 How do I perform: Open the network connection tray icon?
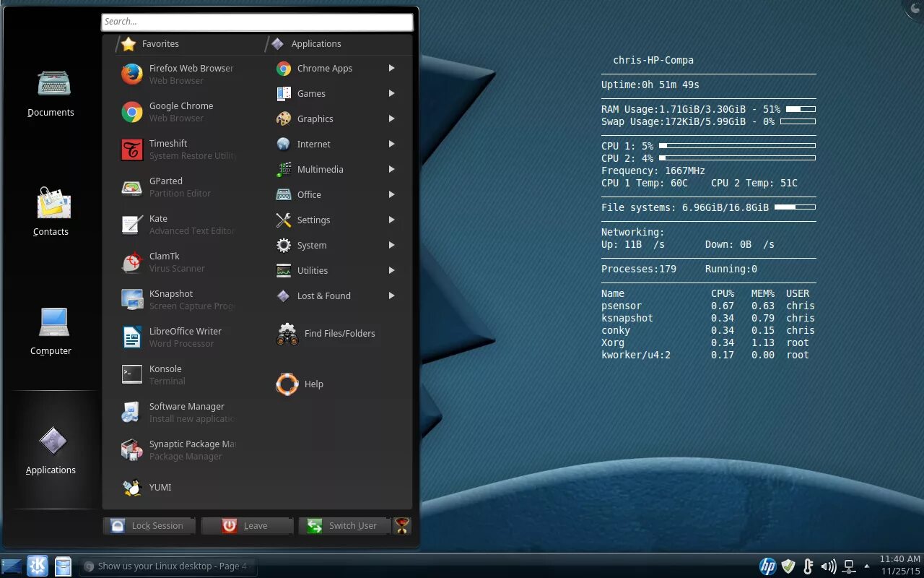coord(849,566)
